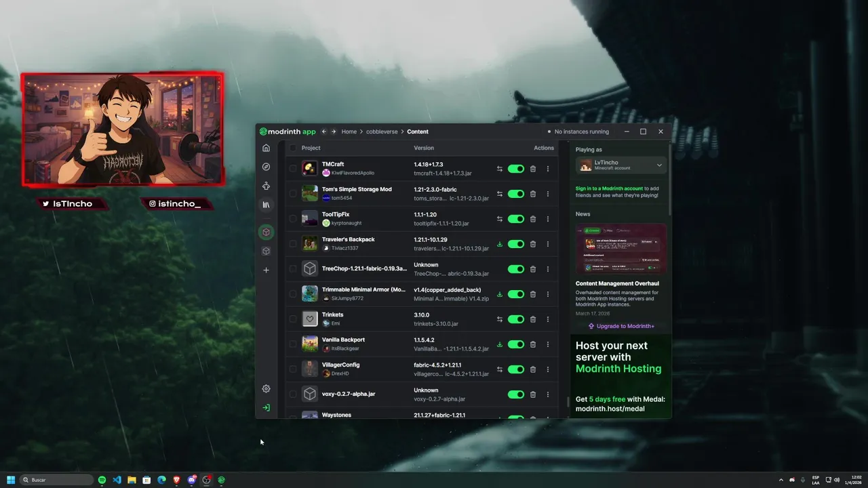Screen dimensions: 868x488
Task: Open more options for TreeChop
Action: (548, 269)
